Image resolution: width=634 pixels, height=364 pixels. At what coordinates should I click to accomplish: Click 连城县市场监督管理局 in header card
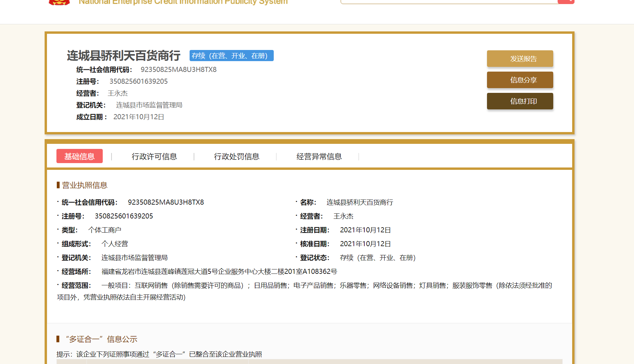149,105
